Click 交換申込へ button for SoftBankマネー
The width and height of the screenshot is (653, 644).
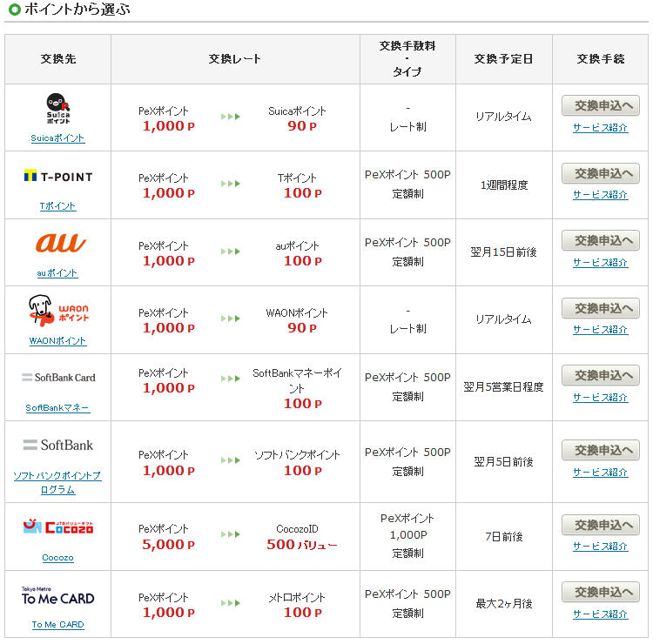tap(601, 375)
